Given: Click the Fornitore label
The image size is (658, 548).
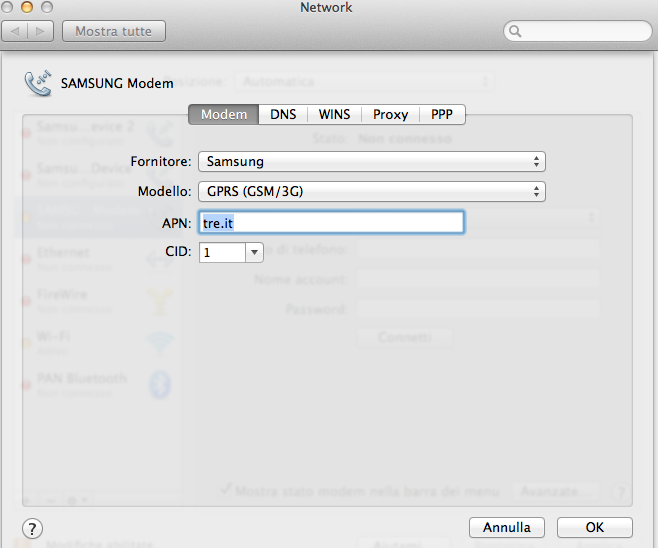Looking at the screenshot, I should tap(161, 162).
